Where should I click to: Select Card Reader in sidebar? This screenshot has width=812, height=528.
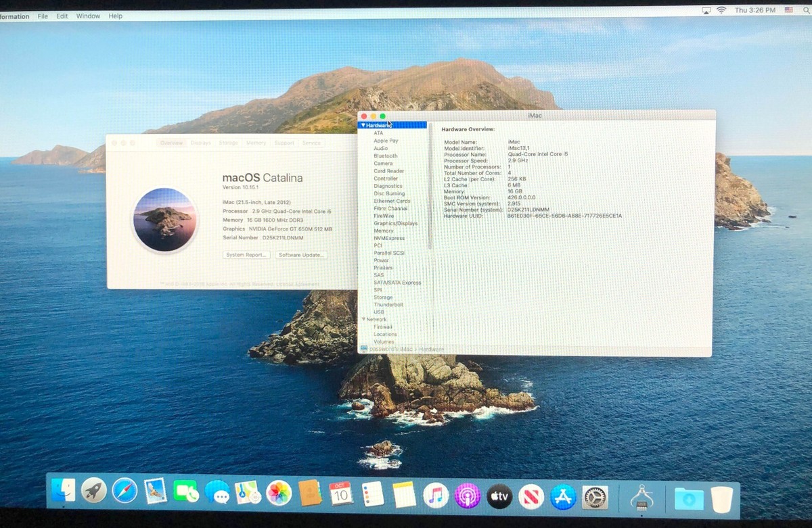pyautogui.click(x=389, y=171)
